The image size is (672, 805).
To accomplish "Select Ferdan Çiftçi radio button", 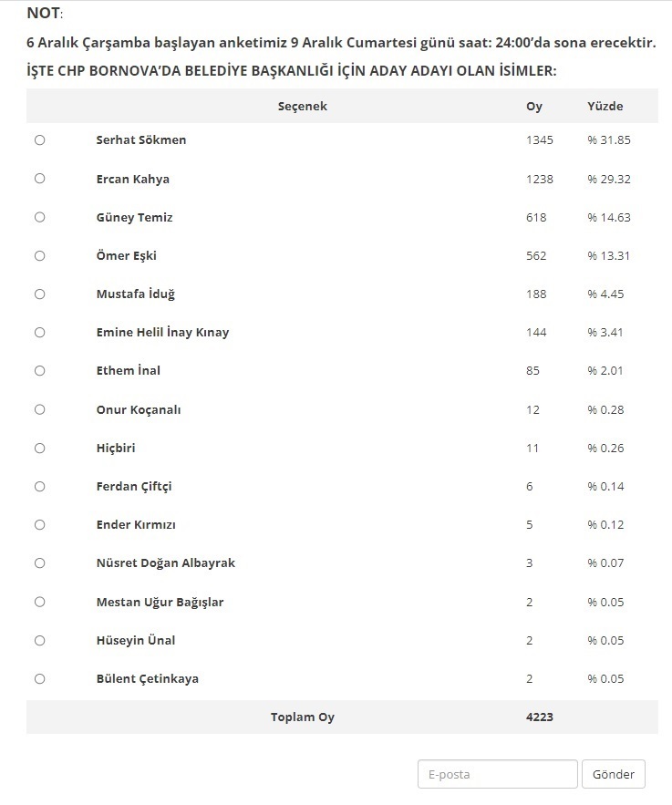I will pyautogui.click(x=39, y=487).
